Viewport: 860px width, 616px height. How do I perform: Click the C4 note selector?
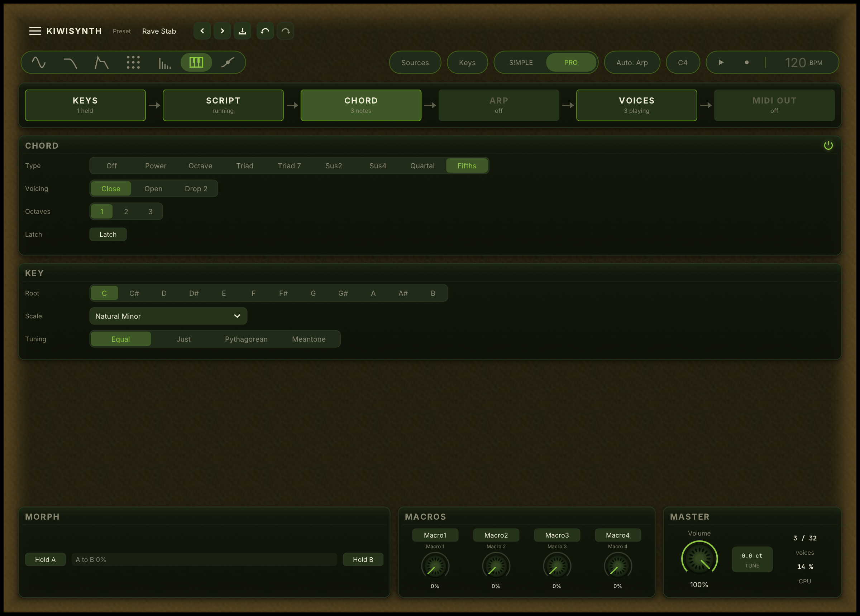683,63
